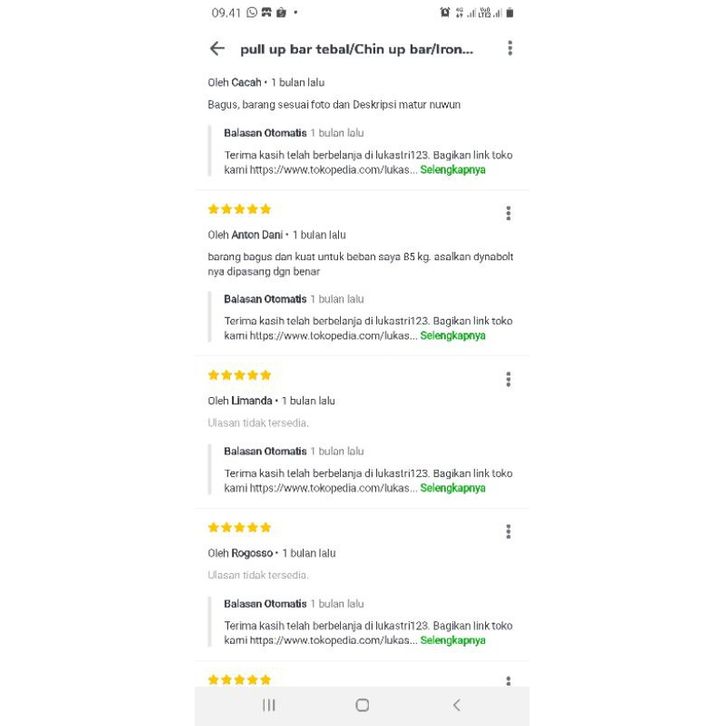
Task: Expand Selengkapnya in reply to Cacah
Action: point(452,170)
